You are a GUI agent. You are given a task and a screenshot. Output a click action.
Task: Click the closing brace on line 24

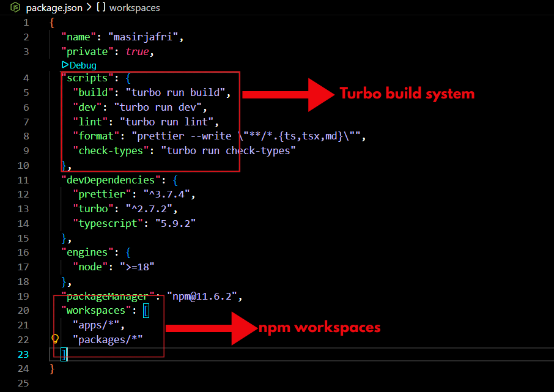tap(53, 369)
